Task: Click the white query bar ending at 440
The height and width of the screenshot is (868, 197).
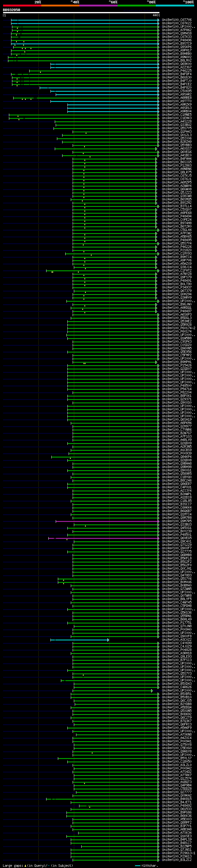Action: tap(81, 13)
